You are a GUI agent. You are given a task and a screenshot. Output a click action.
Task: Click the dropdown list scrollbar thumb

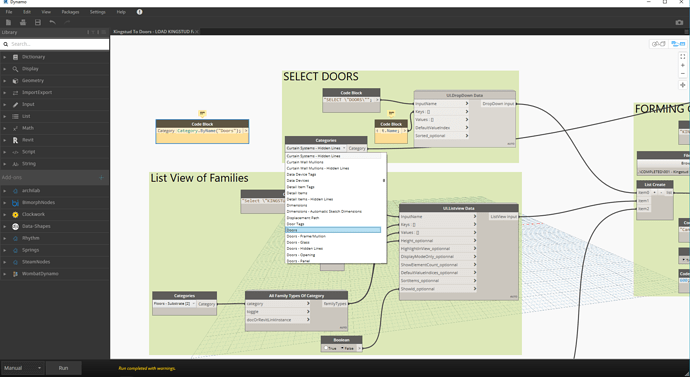tap(384, 180)
